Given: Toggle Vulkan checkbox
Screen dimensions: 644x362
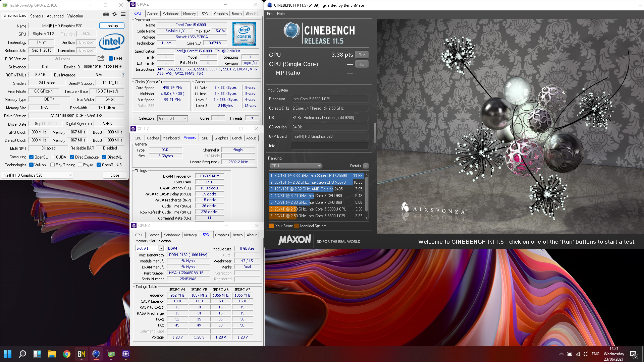Looking at the screenshot, I should pos(31,165).
